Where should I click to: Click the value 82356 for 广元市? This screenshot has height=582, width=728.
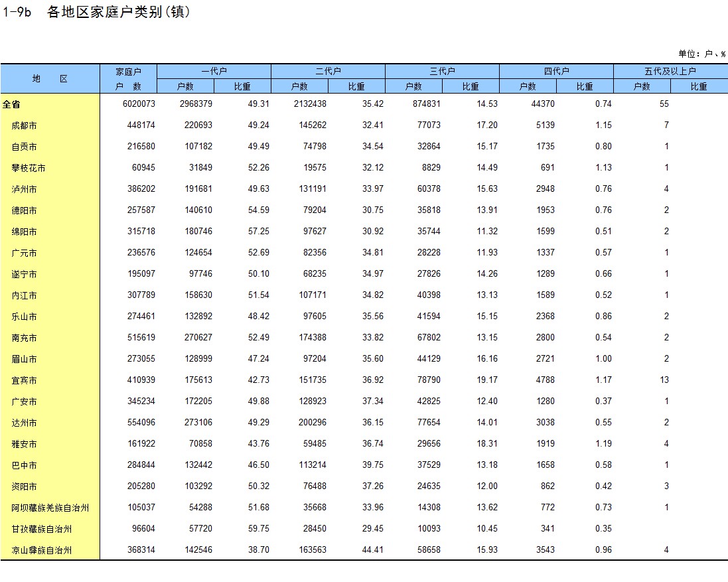point(315,253)
